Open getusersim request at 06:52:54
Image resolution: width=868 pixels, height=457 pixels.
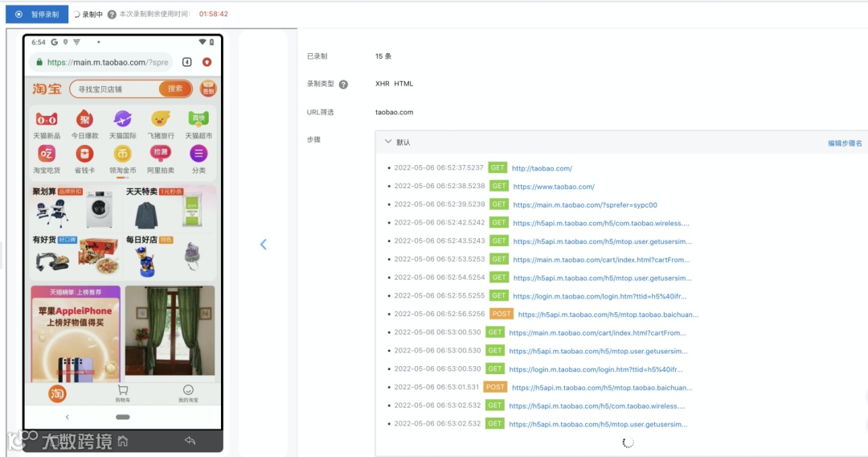click(x=602, y=278)
